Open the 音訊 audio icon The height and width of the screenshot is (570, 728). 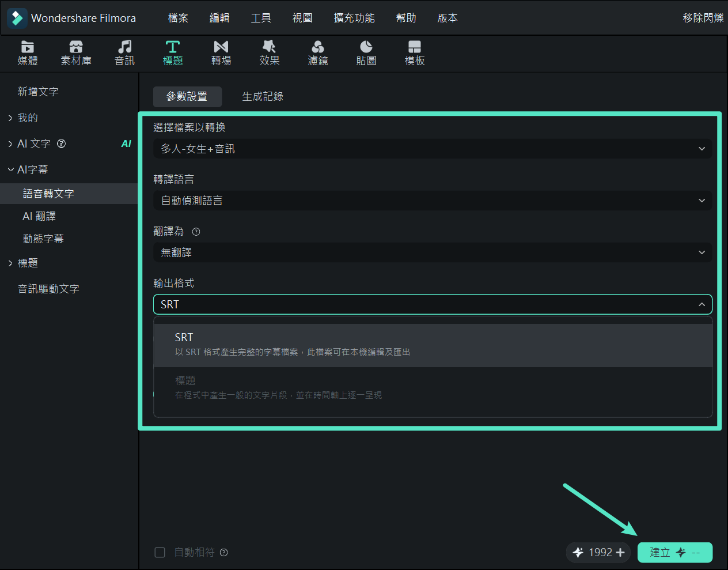tap(124, 47)
